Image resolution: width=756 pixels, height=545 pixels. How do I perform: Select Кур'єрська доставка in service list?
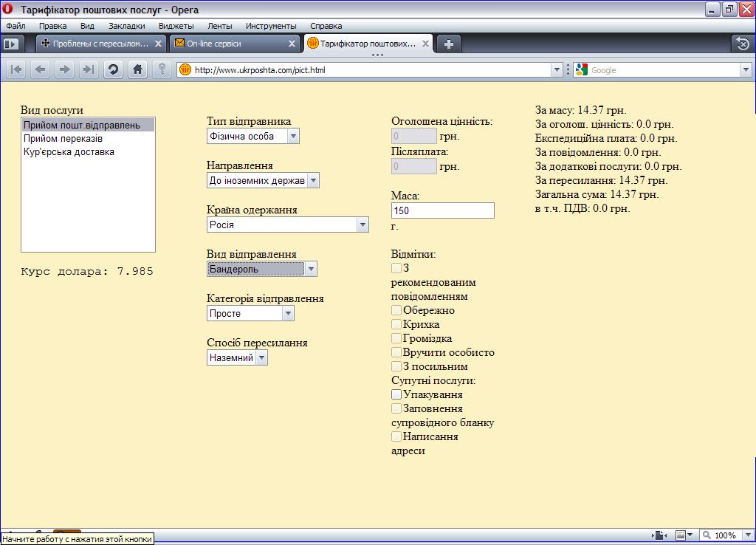69,152
